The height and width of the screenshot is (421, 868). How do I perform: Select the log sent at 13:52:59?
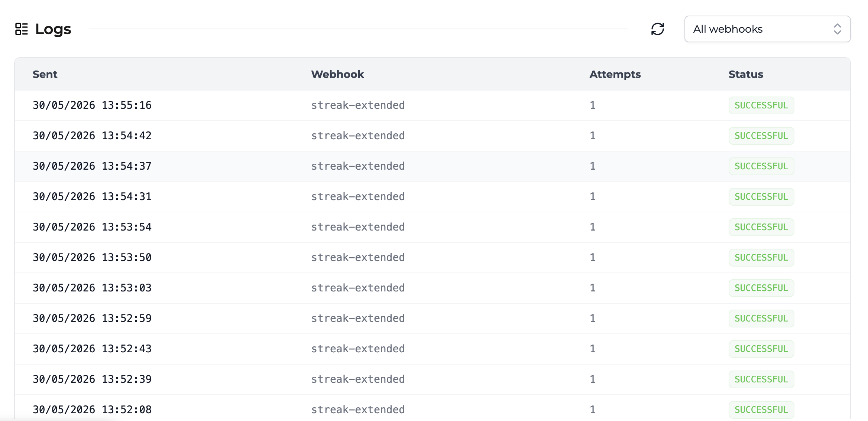[433, 319]
